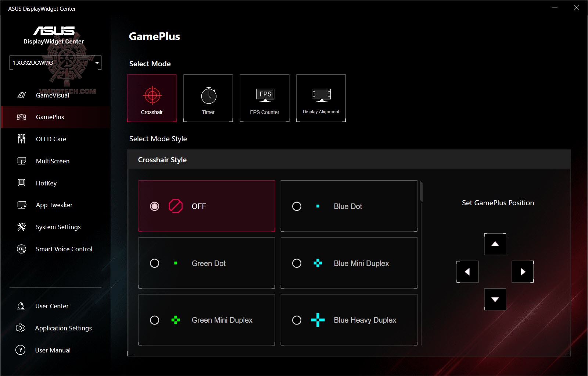Go to the MultiScreen page
Image resolution: width=588 pixels, height=376 pixels.
coord(53,161)
